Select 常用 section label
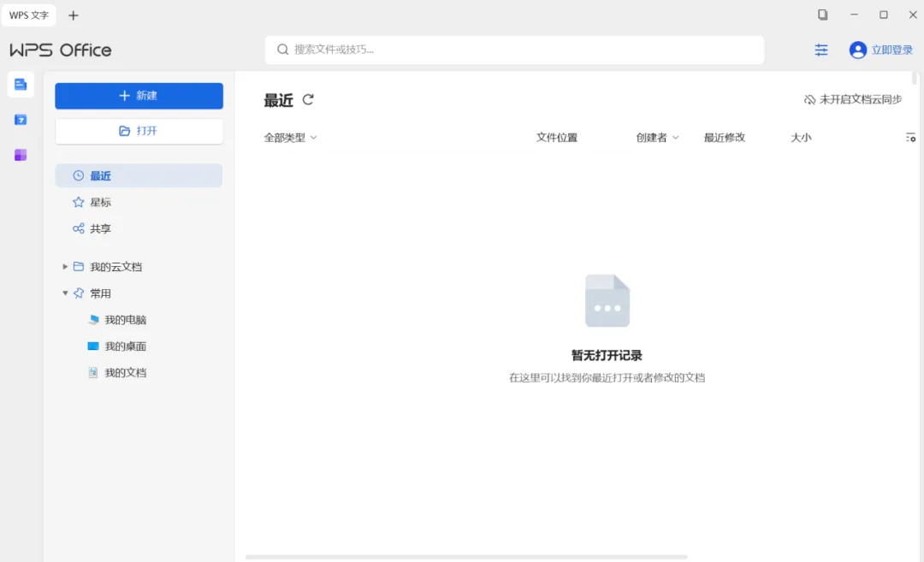The width and height of the screenshot is (924, 562). pyautogui.click(x=100, y=293)
